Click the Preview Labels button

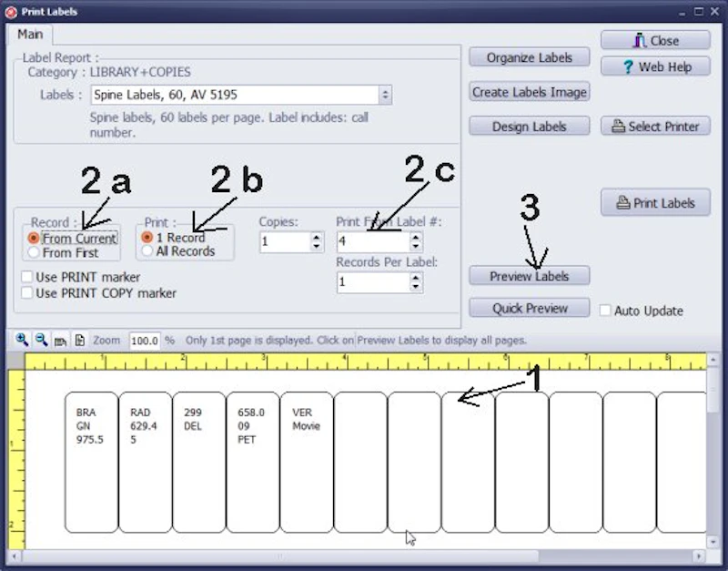tap(530, 276)
